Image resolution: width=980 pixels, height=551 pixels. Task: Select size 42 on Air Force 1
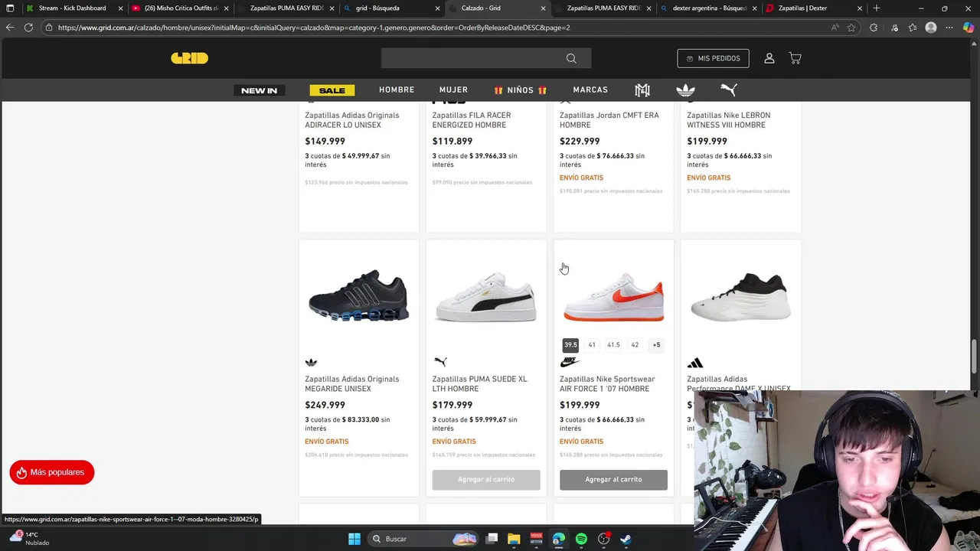click(635, 345)
